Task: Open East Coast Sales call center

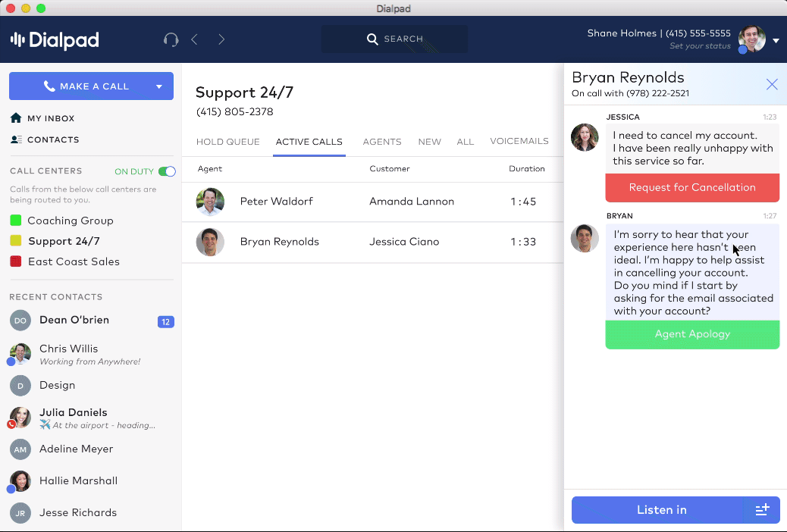Action: 74,261
